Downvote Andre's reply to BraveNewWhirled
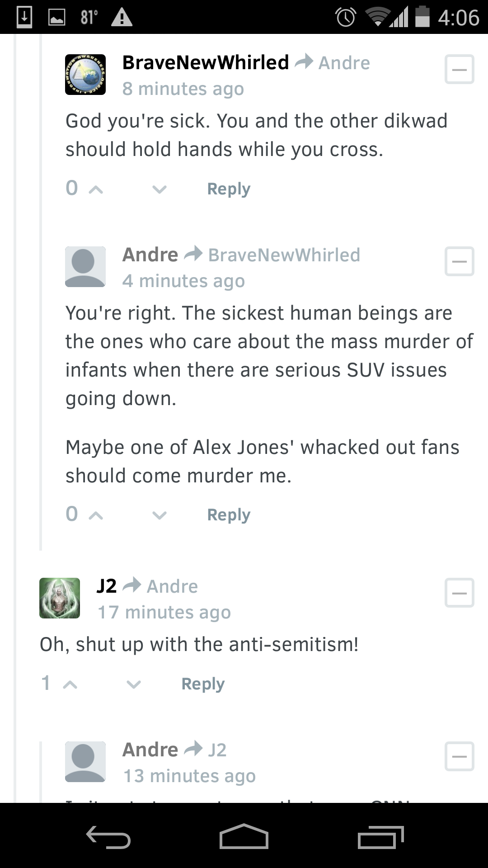 click(159, 515)
